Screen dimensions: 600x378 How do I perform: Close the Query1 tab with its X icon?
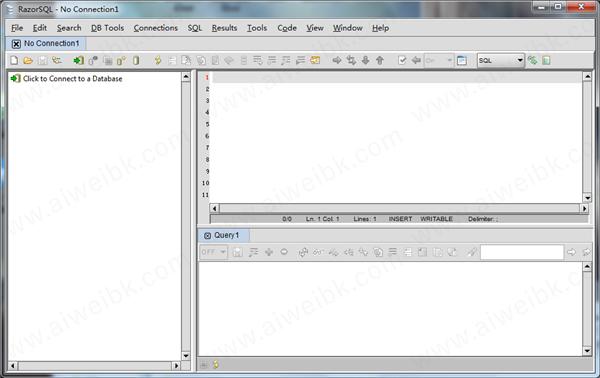tap(207, 236)
